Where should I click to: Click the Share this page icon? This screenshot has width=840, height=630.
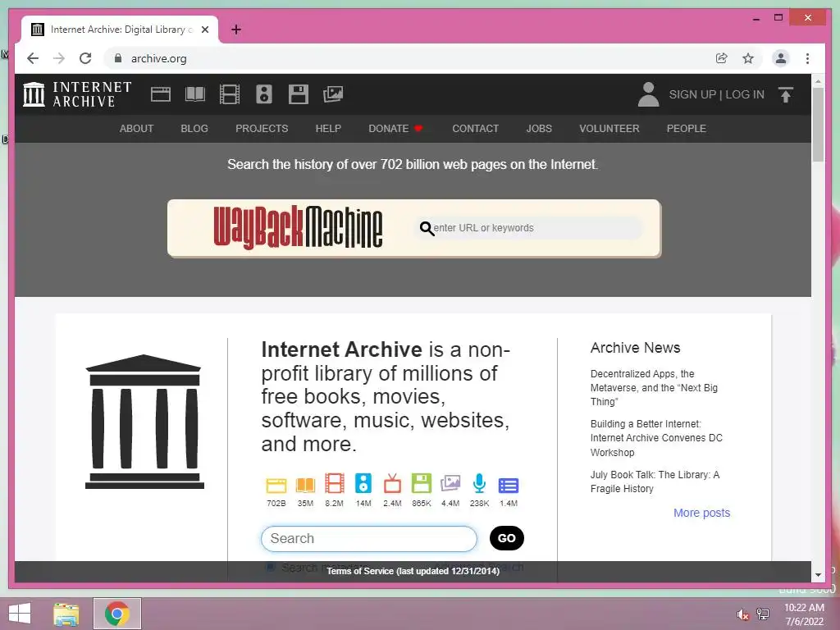[x=722, y=58]
